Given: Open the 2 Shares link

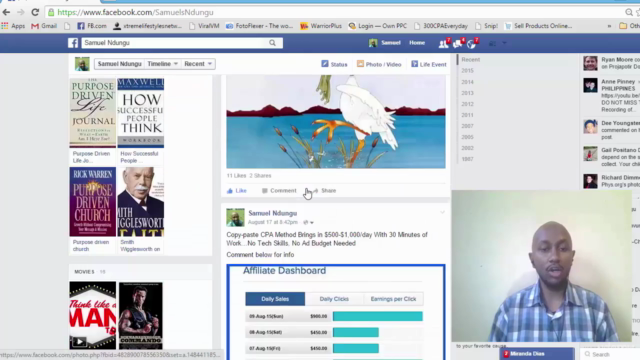Looking at the screenshot, I should 260,176.
